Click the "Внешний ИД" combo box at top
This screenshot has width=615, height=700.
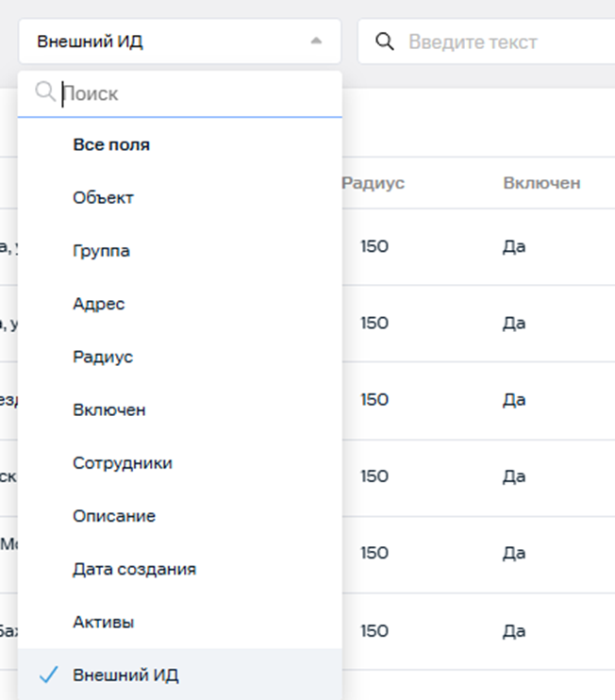click(x=170, y=42)
